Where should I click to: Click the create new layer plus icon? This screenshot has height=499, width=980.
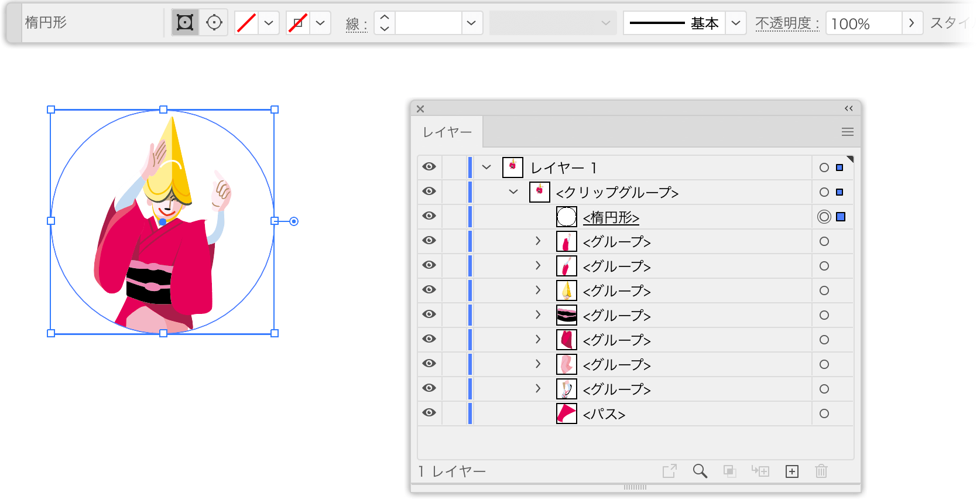[x=792, y=471]
